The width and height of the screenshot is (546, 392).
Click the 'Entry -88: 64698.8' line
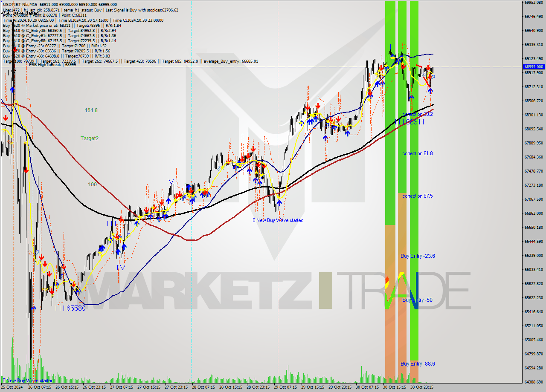[56, 56]
